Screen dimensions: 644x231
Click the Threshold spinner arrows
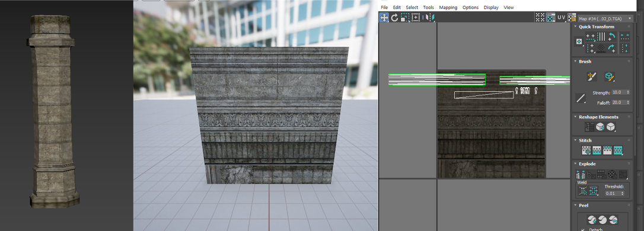[623, 193]
